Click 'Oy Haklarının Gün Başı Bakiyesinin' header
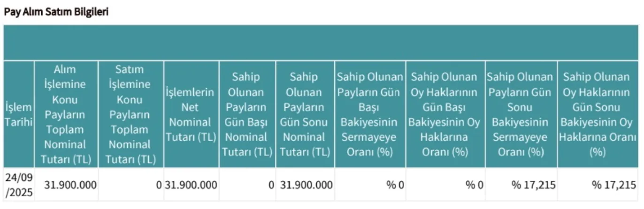Image resolution: width=644 pixels, height=209 pixels. [x=445, y=114]
